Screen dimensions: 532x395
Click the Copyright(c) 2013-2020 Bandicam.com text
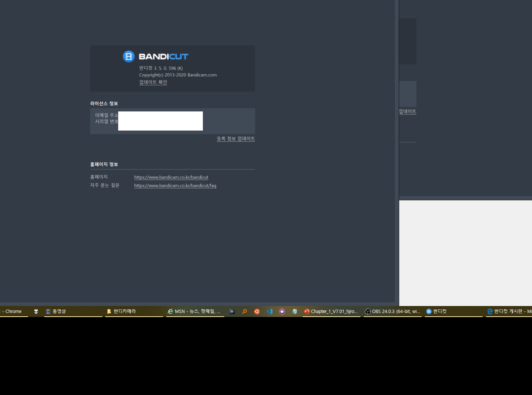coord(178,75)
